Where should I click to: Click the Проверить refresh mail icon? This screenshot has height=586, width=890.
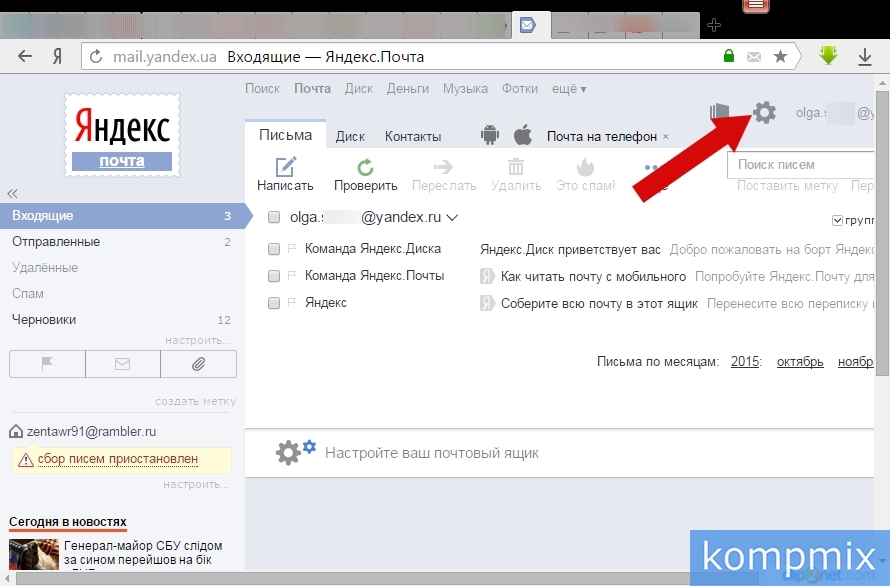(x=365, y=168)
